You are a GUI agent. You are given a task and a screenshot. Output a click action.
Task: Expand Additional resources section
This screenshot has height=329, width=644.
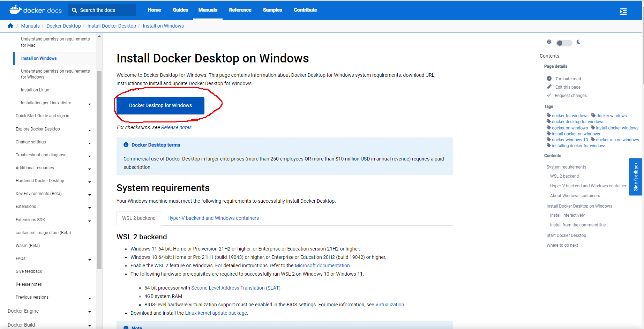[90, 169]
